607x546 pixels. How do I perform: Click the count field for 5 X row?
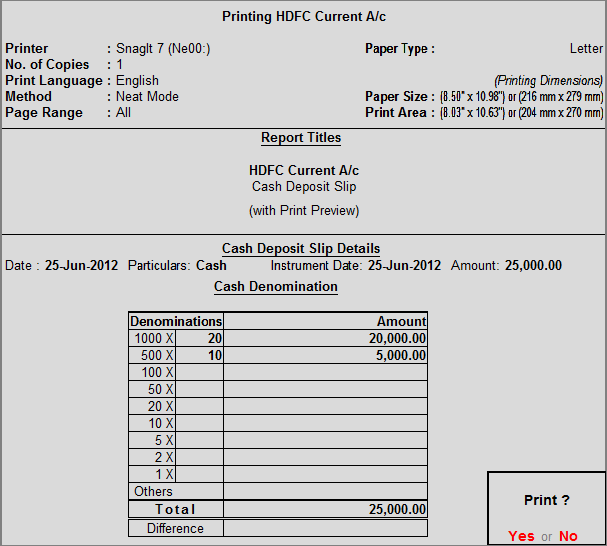point(199,440)
